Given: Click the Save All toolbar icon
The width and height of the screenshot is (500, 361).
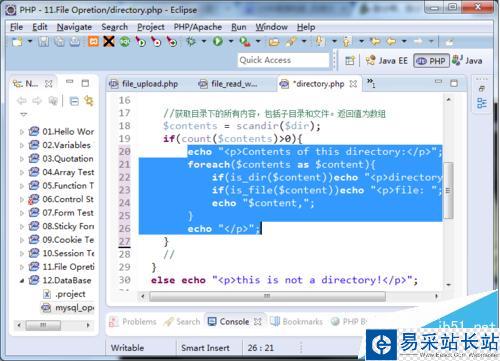Looking at the screenshot, I should (x=59, y=42).
